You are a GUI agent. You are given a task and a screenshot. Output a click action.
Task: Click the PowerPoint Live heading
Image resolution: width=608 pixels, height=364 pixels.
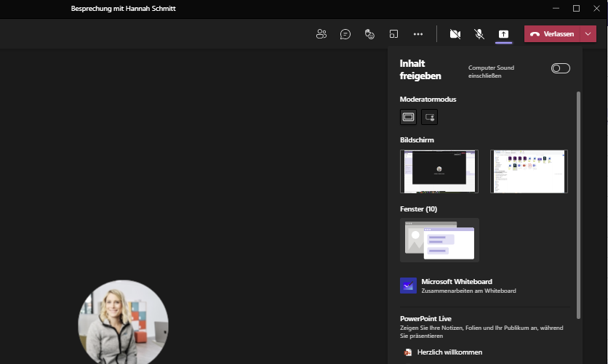pos(425,319)
